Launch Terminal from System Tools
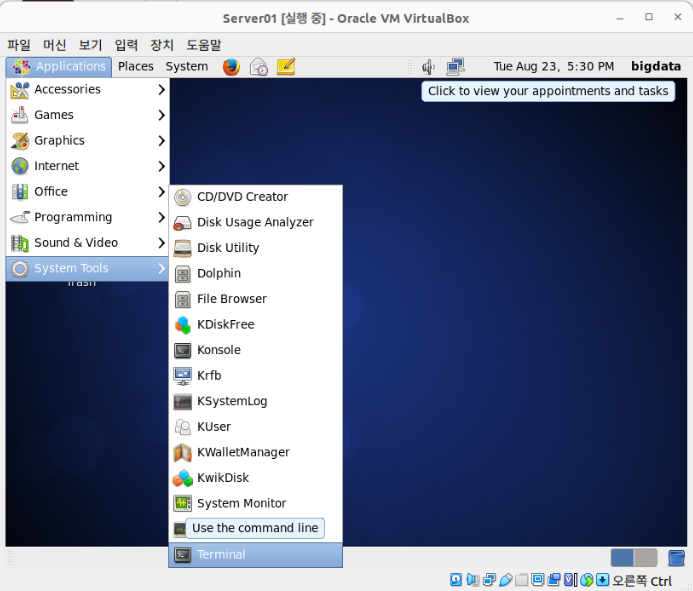693x591 pixels. pos(255,555)
